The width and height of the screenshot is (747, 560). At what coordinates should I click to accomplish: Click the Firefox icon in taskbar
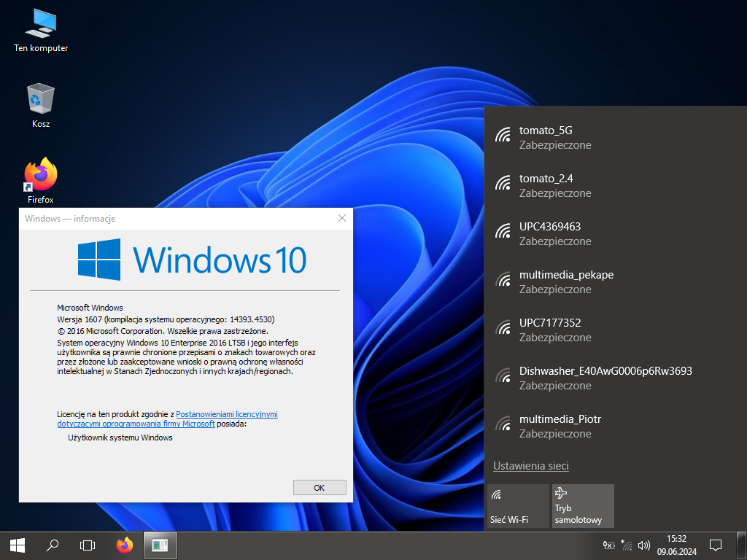click(125, 545)
